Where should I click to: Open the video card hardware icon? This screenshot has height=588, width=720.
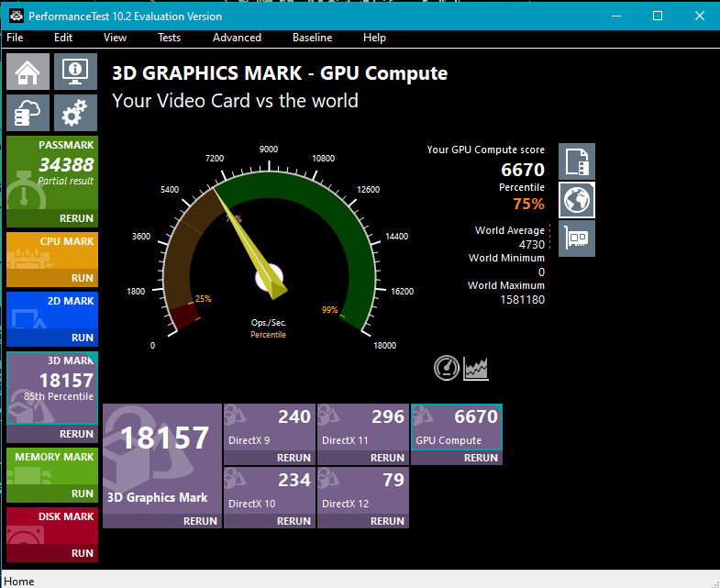(577, 239)
